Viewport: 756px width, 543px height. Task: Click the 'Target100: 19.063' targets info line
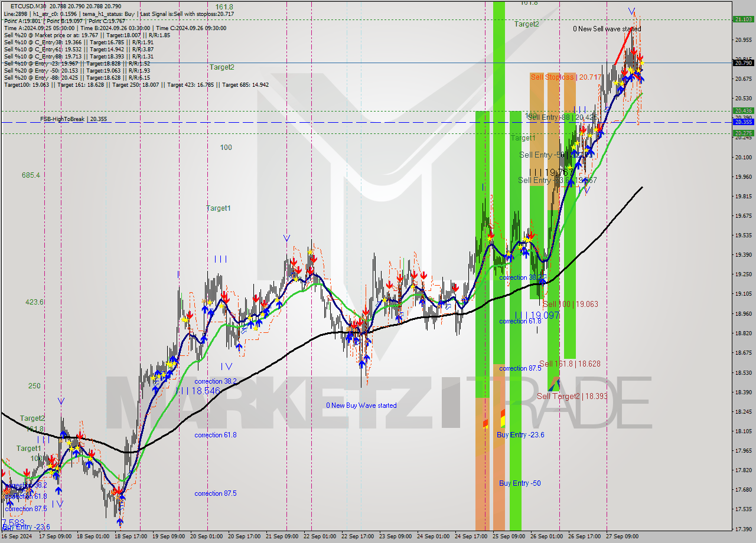point(136,84)
